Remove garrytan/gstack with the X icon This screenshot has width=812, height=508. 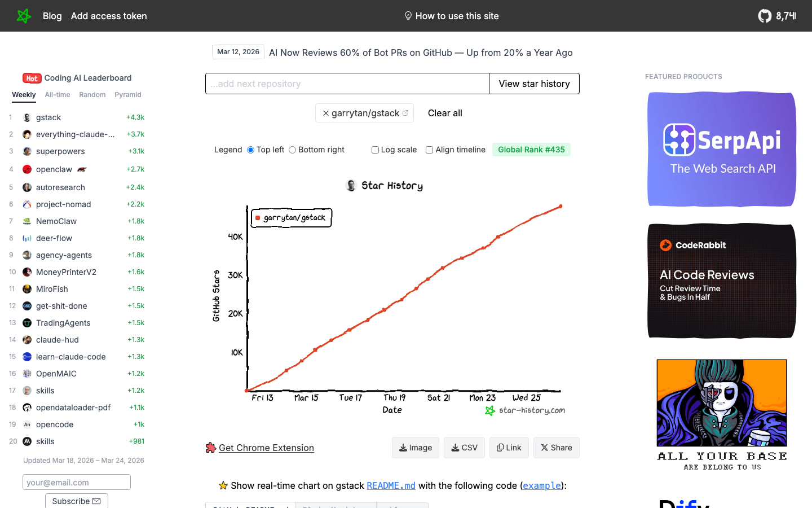[x=325, y=113]
